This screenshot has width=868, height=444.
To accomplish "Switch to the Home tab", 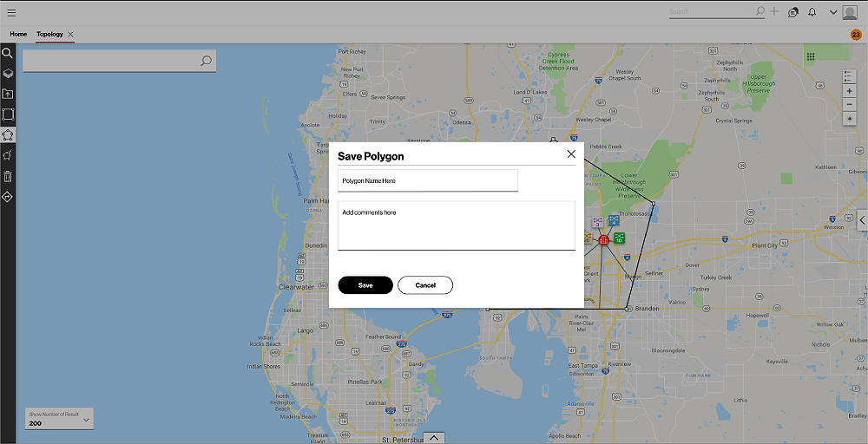I will tap(18, 35).
